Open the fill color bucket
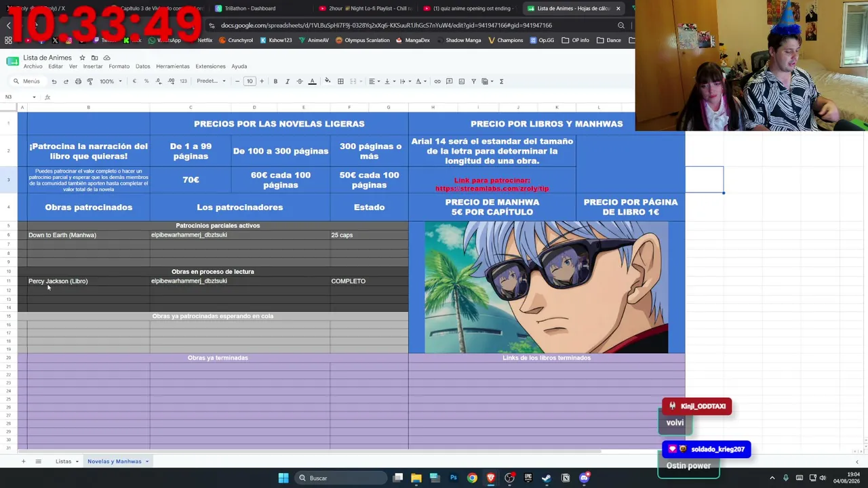 pos(328,81)
